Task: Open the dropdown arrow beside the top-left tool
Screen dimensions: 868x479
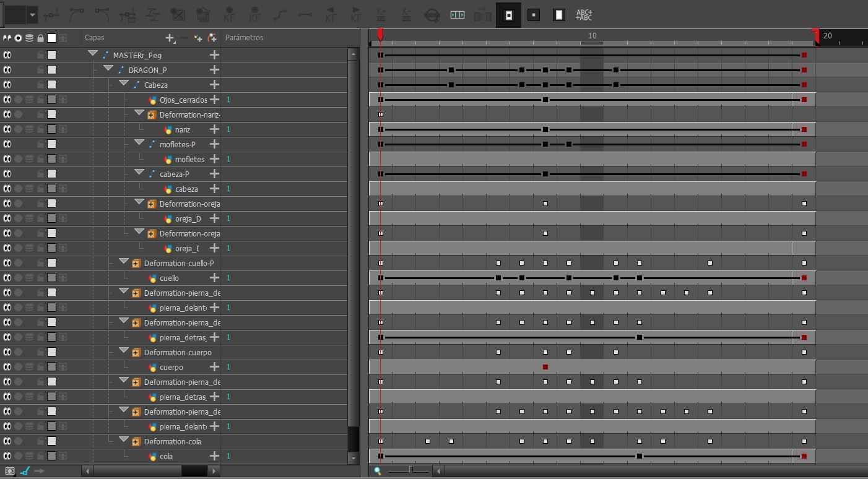Action: pyautogui.click(x=32, y=14)
